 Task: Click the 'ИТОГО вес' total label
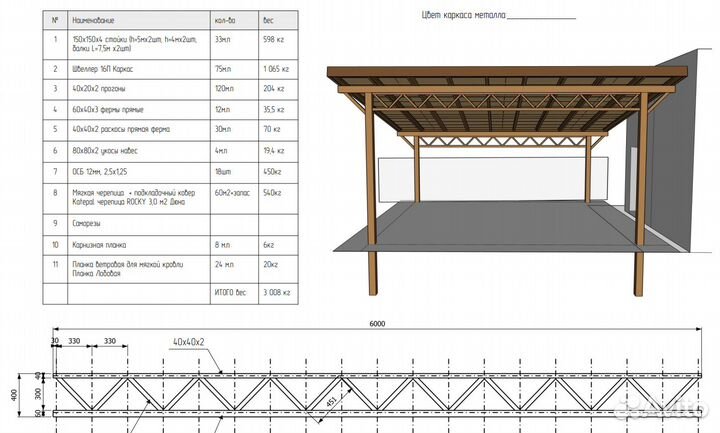coord(230,292)
